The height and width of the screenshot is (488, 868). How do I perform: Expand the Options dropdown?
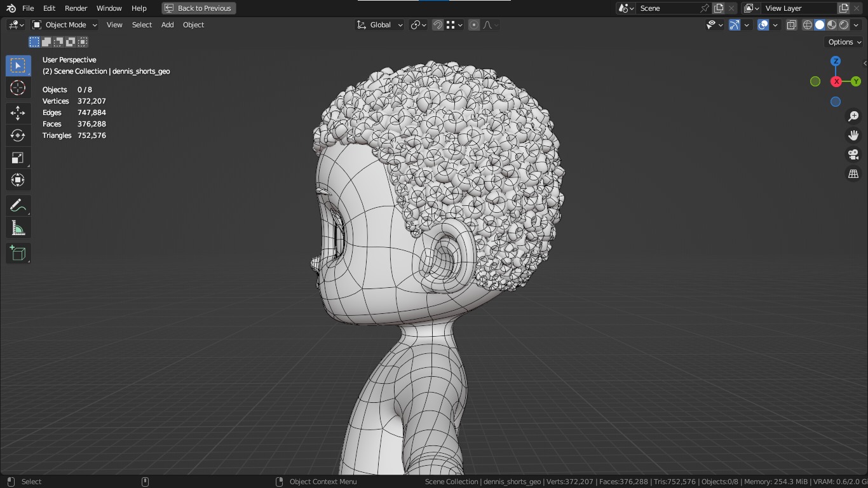(x=844, y=42)
